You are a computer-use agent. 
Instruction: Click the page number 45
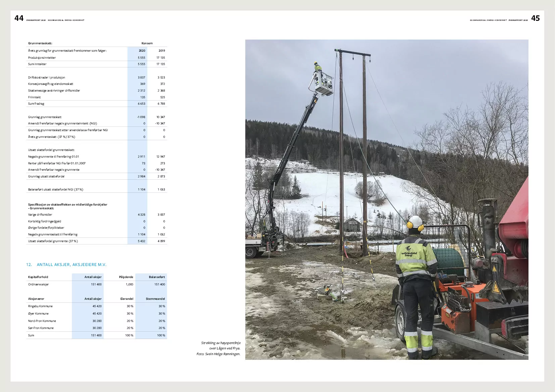click(x=536, y=18)
